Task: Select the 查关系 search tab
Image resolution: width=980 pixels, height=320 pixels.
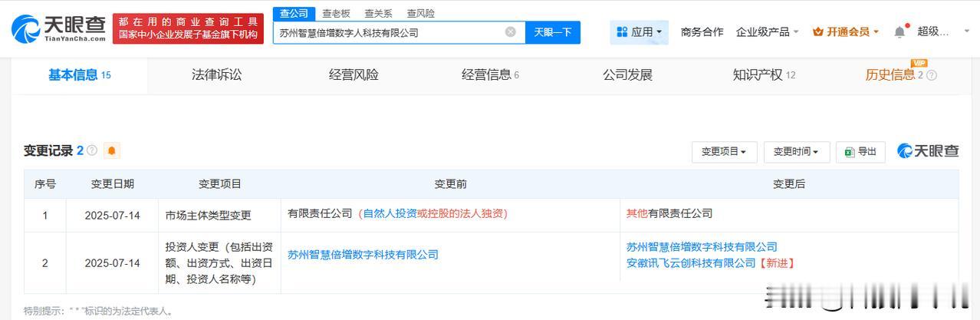Action: click(378, 13)
